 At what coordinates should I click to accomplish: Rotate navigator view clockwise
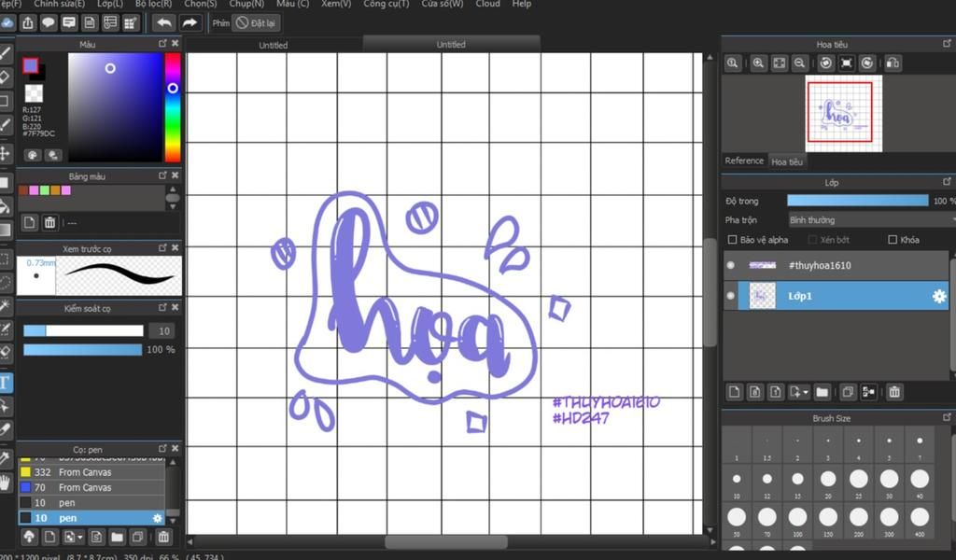coord(867,63)
